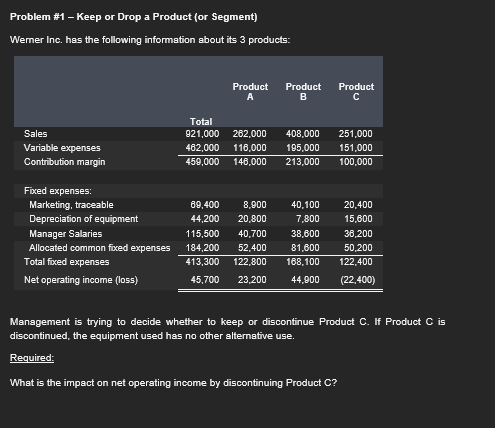The image size is (495, 428).
Task: Click Product C contribution margin 100,000
Action: tap(356, 162)
